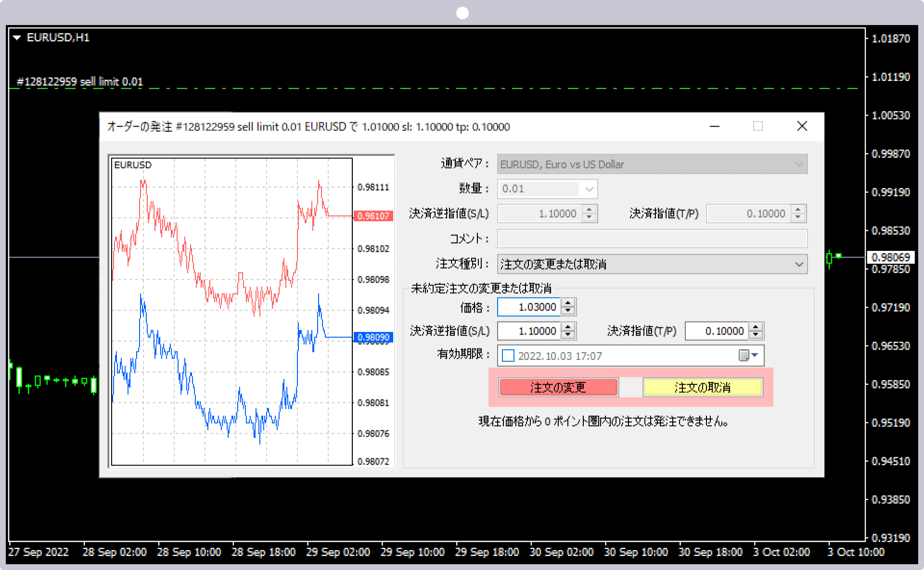Click the 3 Oct 02:00 time axis label
Screen dimensions: 924x570
coord(782,552)
